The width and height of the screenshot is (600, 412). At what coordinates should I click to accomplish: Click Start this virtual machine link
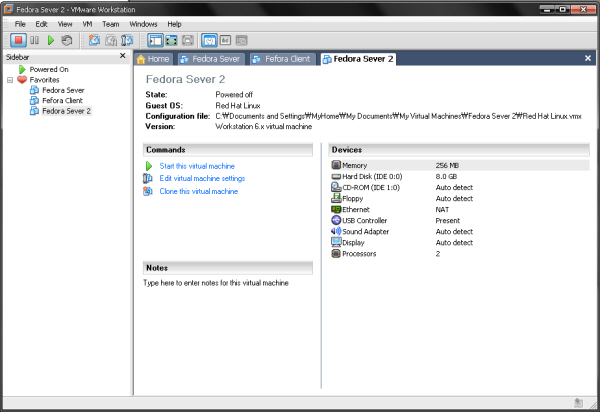point(197,166)
